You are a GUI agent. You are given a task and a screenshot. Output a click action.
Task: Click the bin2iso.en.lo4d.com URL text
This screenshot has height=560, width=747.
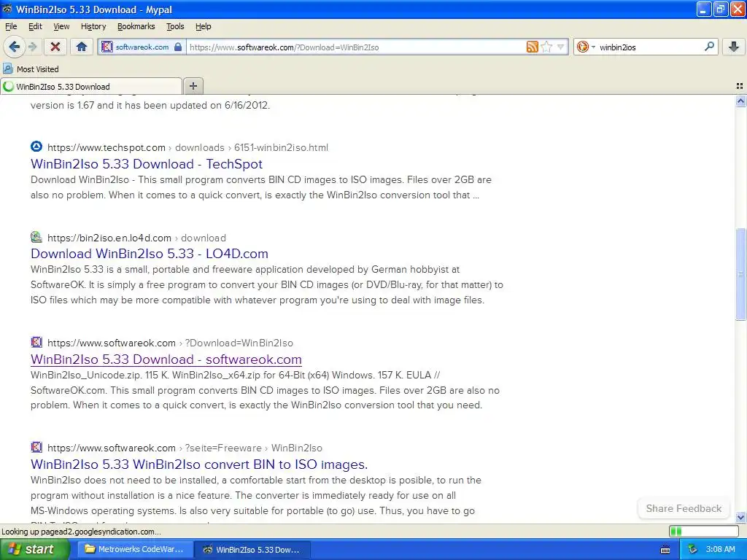click(136, 238)
